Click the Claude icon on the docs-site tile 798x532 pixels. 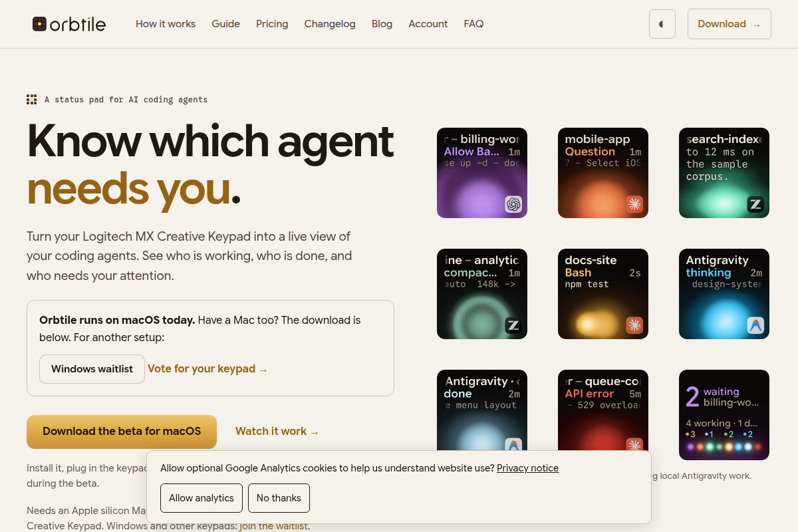coord(634,325)
